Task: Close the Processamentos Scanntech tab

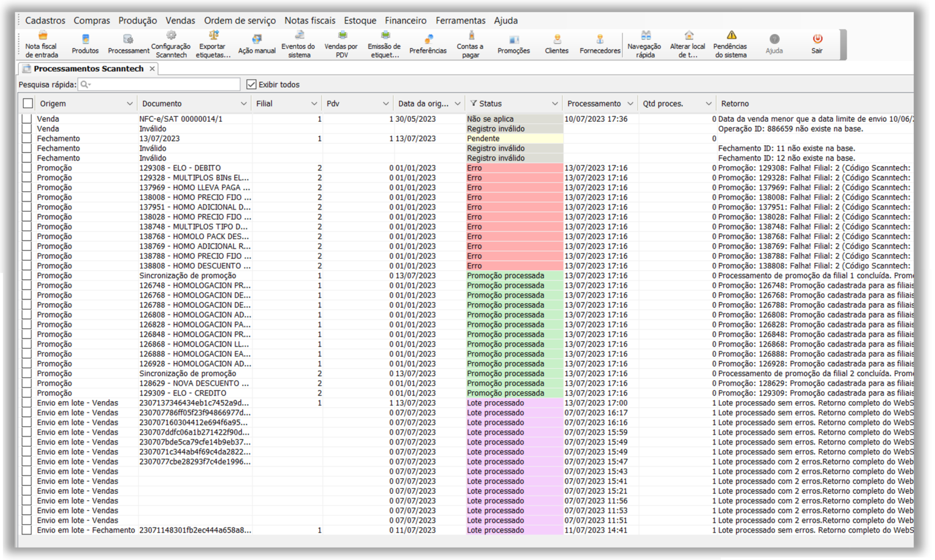Action: [x=152, y=69]
